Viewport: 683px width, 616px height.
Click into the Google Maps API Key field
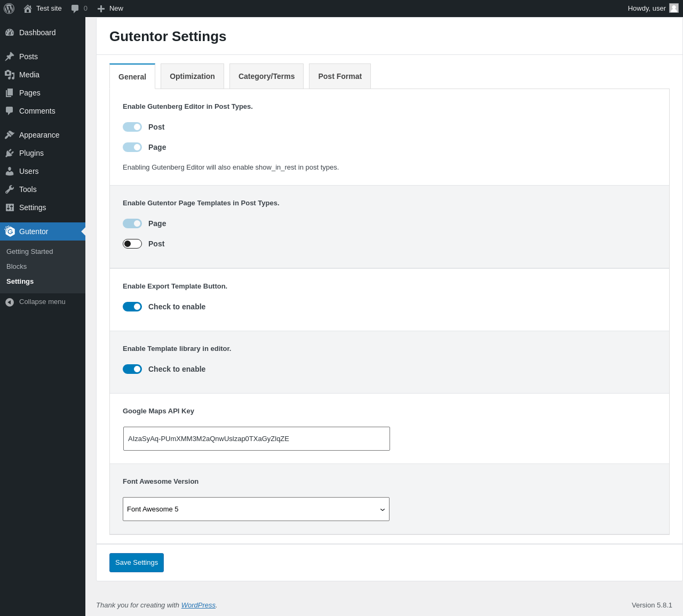point(256,439)
